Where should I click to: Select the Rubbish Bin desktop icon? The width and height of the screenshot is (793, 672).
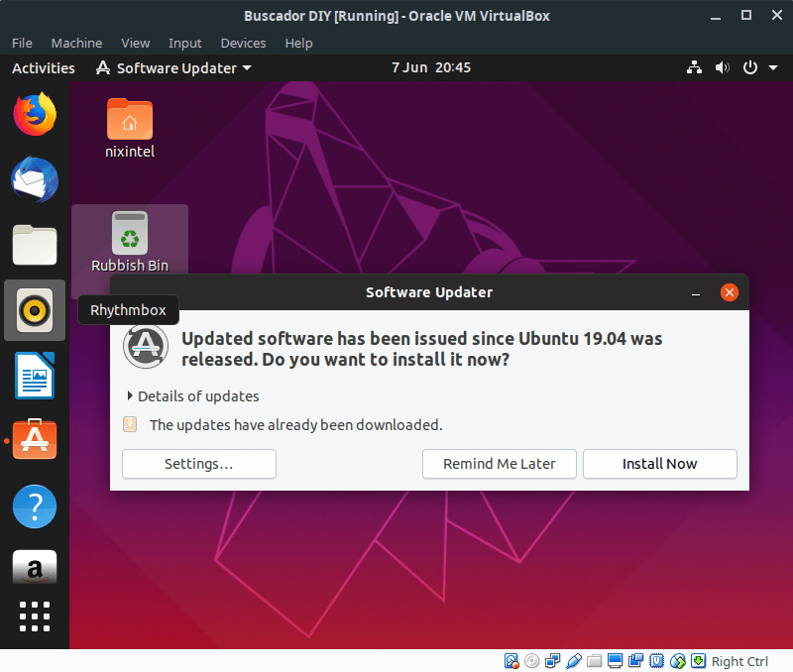[130, 242]
